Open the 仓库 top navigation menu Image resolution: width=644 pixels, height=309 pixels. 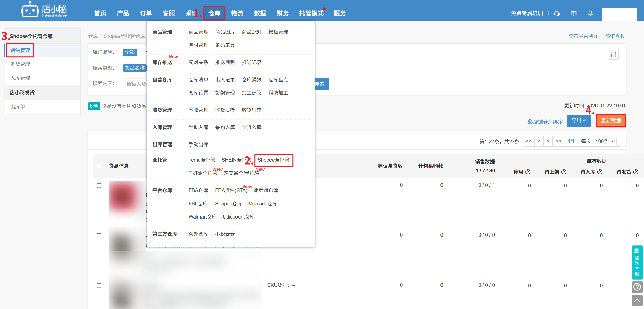point(214,13)
